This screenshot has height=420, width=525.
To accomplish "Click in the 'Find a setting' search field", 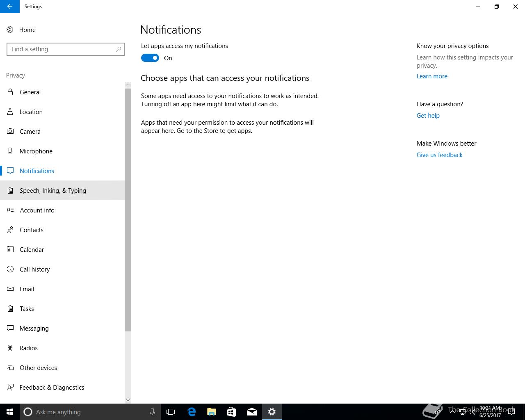I will (x=62, y=49).
